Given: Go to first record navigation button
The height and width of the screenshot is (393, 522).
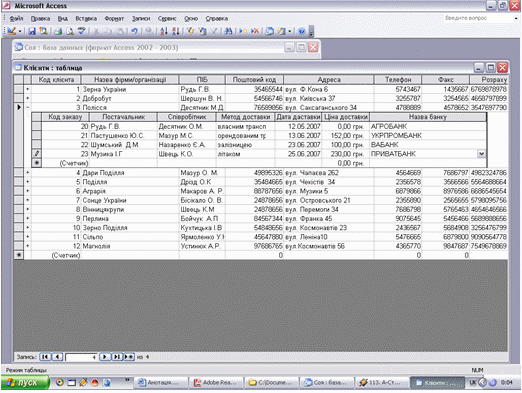Looking at the screenshot, I should pos(45,357).
